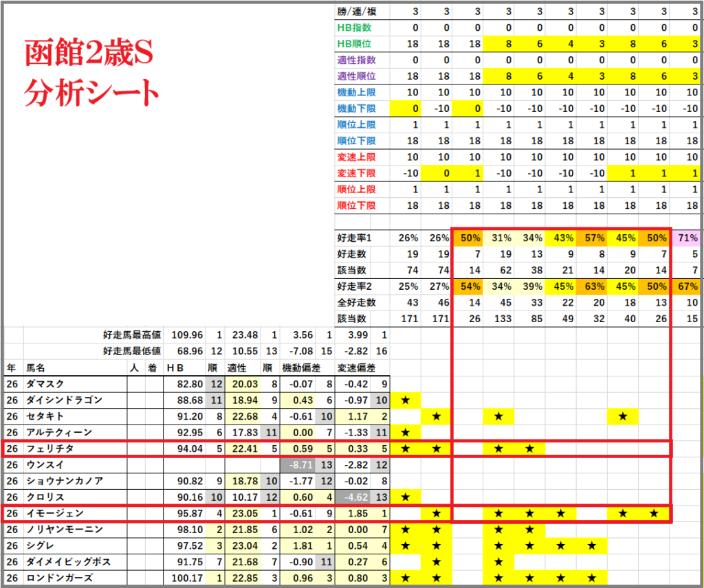Viewport: 704px width, 588px height.
Task: Click HB value 95.87 for イモージェン
Action: 190,513
